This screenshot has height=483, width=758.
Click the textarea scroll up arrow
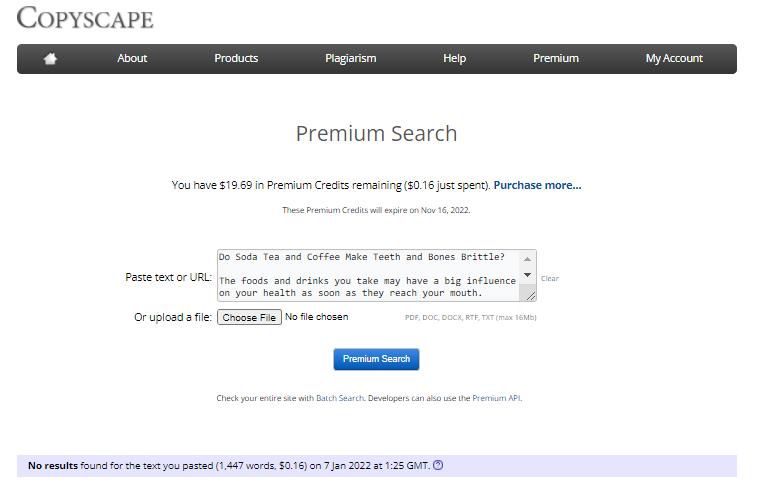point(527,259)
